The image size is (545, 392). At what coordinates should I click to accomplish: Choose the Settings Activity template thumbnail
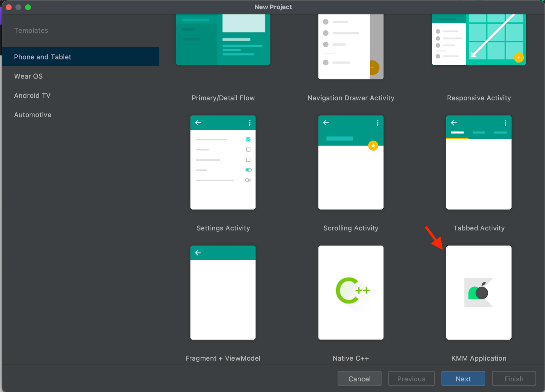[x=223, y=162]
